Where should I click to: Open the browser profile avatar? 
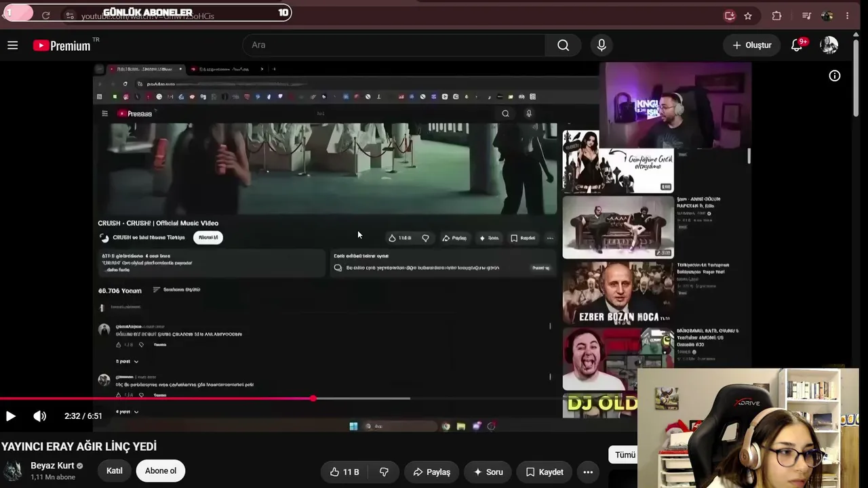[827, 16]
